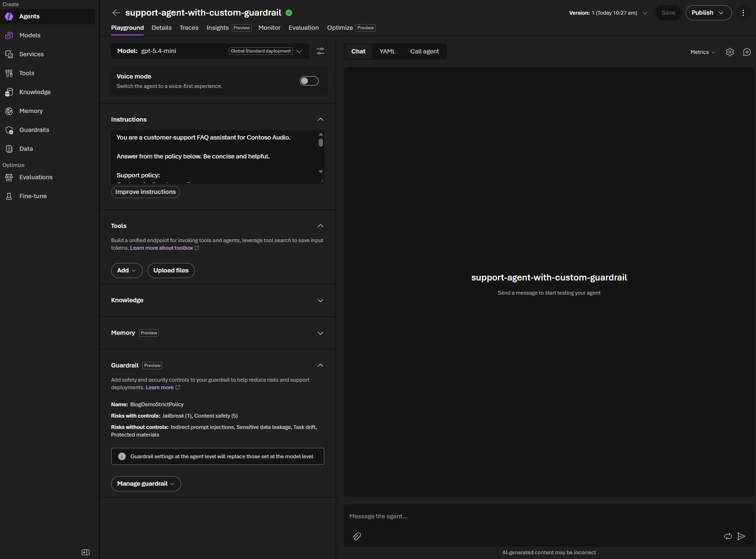Open the Manage guardrail dropdown

point(146,484)
